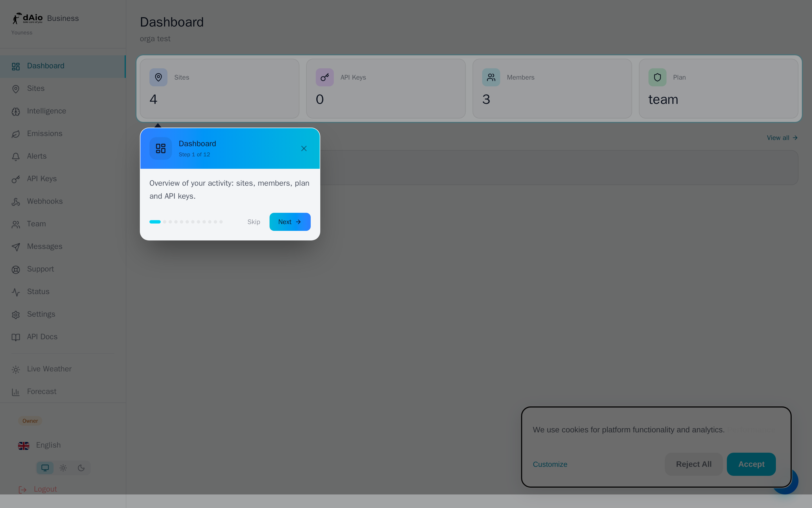
Task: Click the Members card showing 3
Action: coord(552,89)
